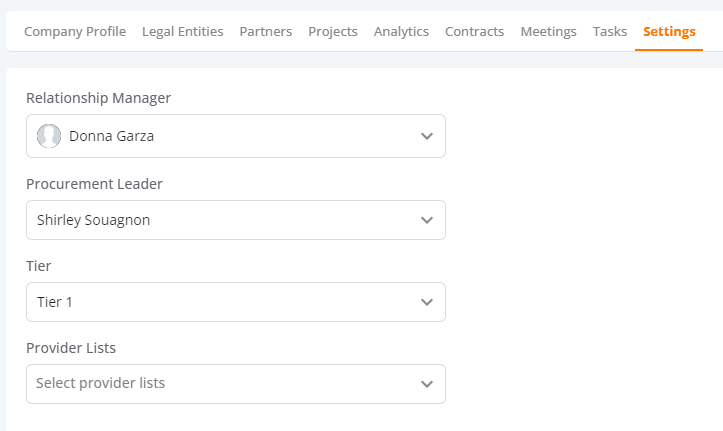Click the Provider Lists label

[71, 348]
